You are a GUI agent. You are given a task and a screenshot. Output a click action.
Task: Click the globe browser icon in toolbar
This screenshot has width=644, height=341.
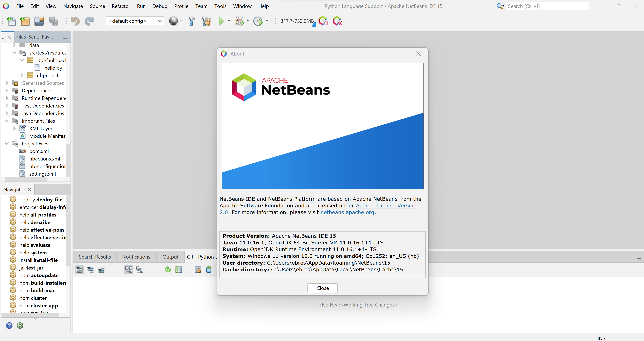coord(173,21)
